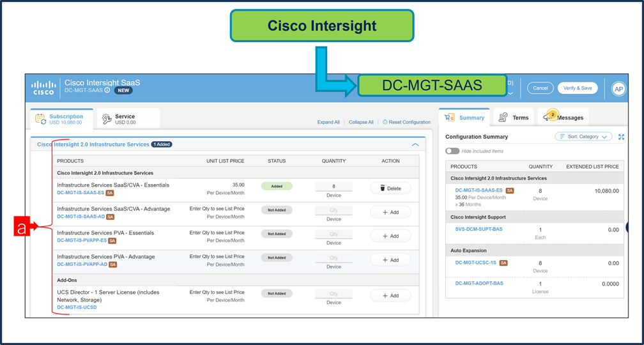Click Qty field for SaaS/CVA Advantage
644x345 pixels.
[x=333, y=210]
